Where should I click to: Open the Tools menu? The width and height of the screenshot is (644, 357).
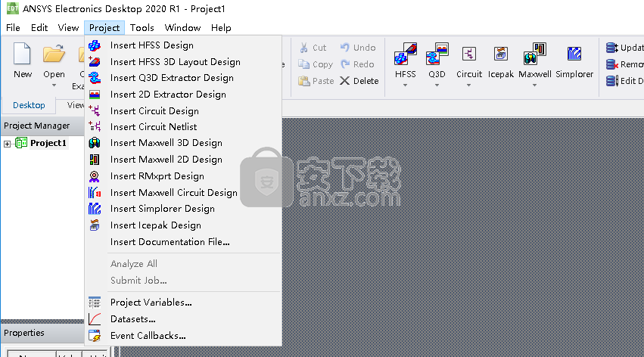(142, 28)
